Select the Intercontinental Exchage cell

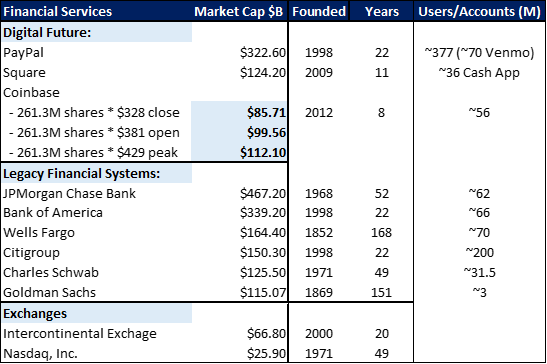click(x=80, y=334)
